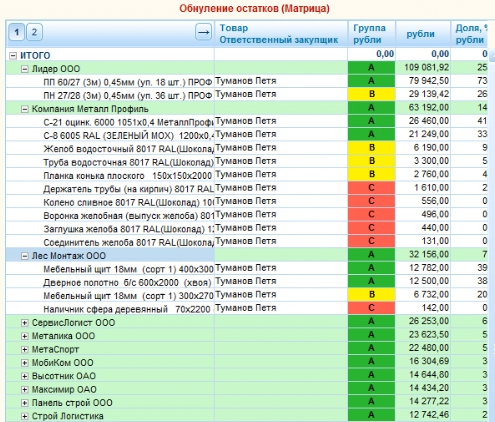Collapse the ИТОГО root node
495x422 pixels.
pyautogui.click(x=13, y=56)
